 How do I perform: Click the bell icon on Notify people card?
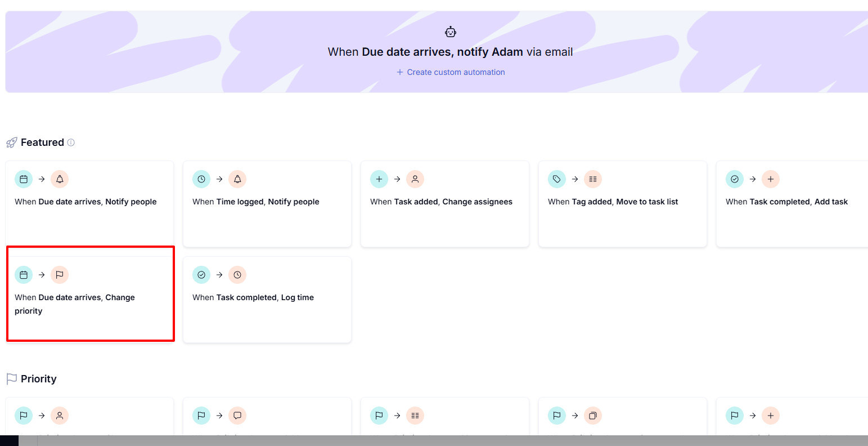(60, 179)
